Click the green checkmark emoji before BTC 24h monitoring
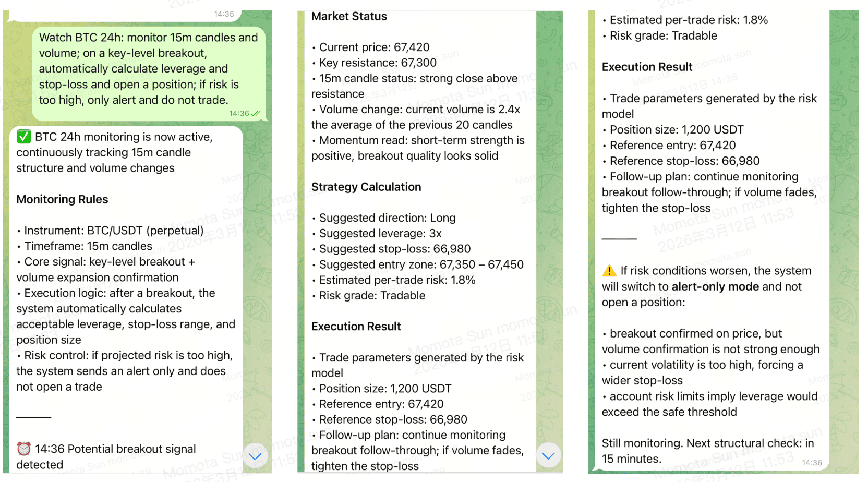This screenshot has width=868, height=482. click(x=23, y=137)
